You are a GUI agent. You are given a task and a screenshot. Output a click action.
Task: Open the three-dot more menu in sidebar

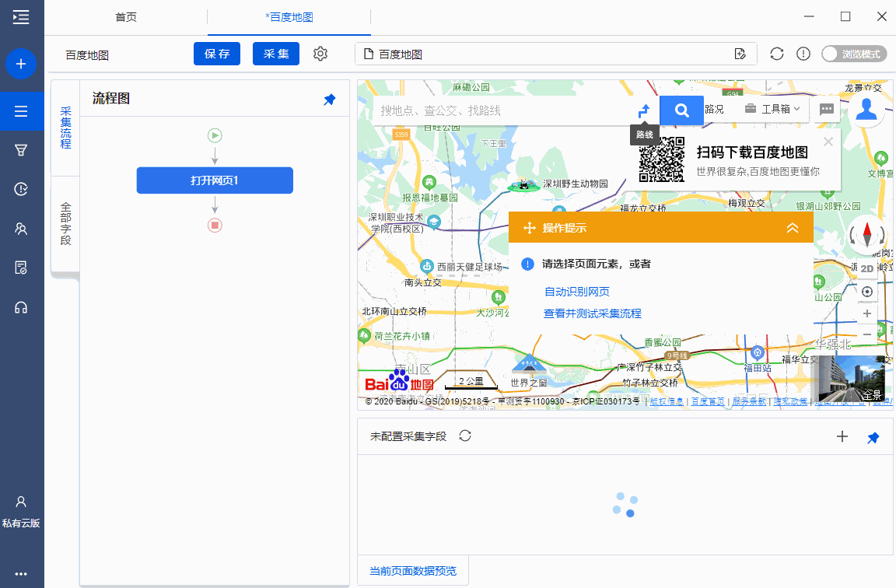pyautogui.click(x=21, y=574)
